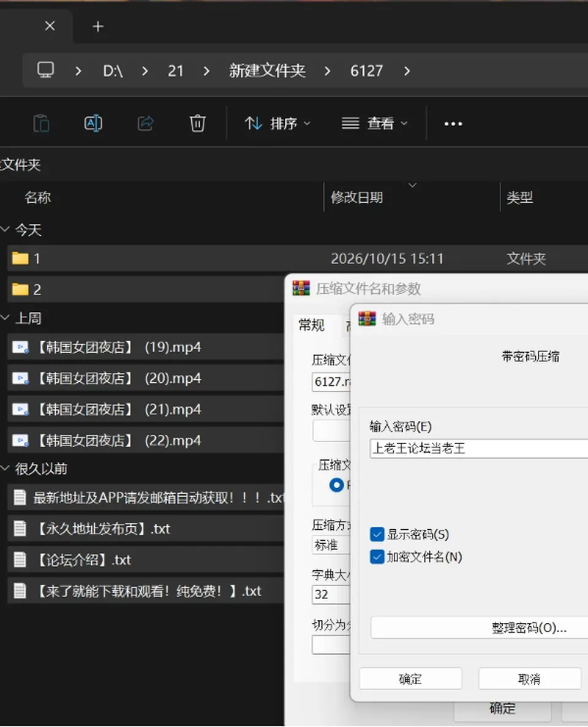This screenshot has height=727, width=588.
Task: Select the video file icon for (19).mp4
Action: pos(20,347)
